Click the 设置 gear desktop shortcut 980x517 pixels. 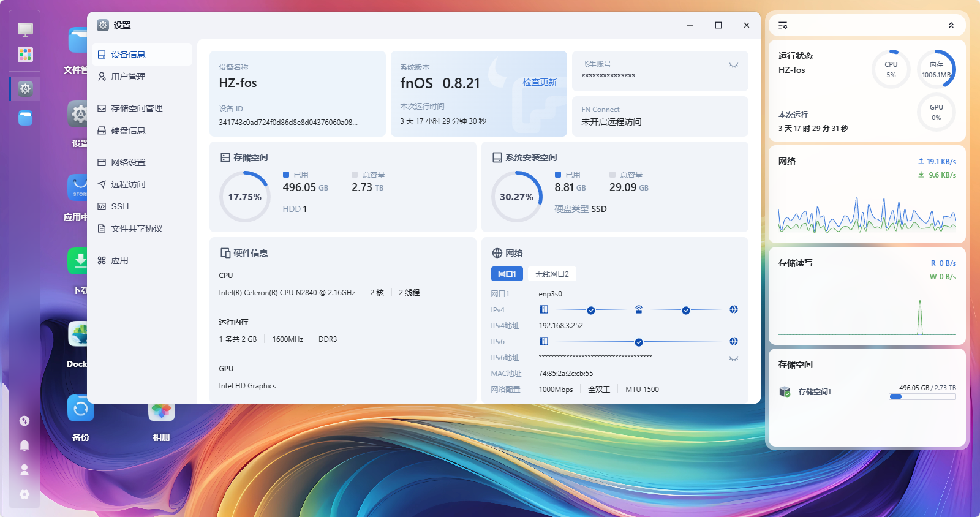pos(77,114)
